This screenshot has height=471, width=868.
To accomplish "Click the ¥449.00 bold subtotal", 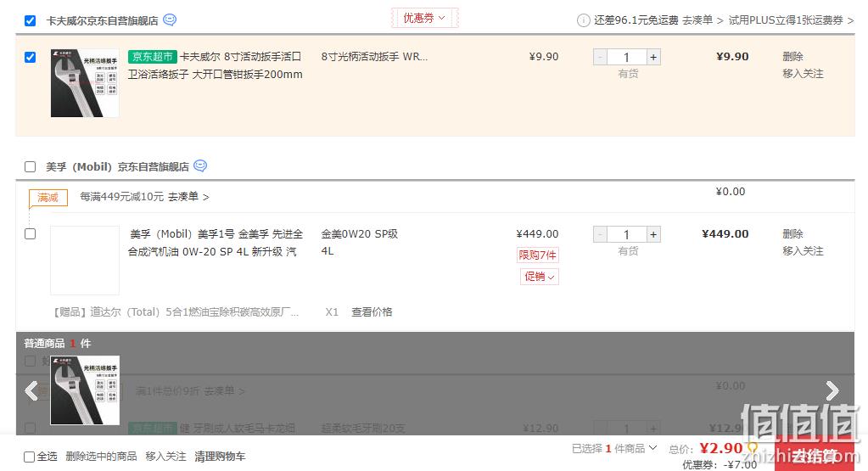I will tap(725, 233).
